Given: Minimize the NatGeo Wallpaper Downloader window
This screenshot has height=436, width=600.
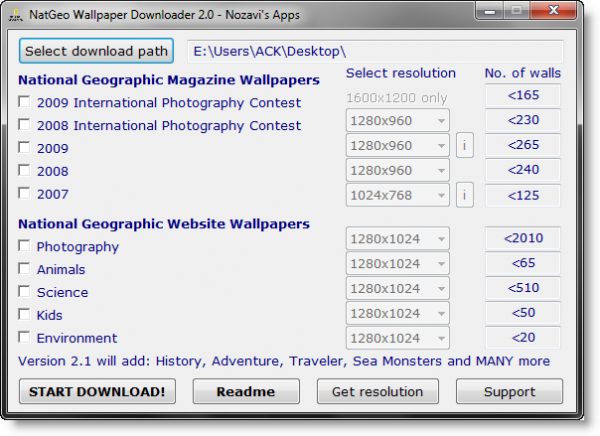Looking at the screenshot, I should click(489, 11).
